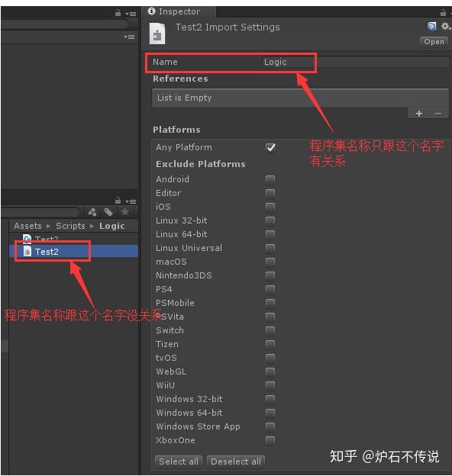The image size is (452, 476).
Task: Toggle the PS4 exclude checkbox
Action: [x=270, y=289]
